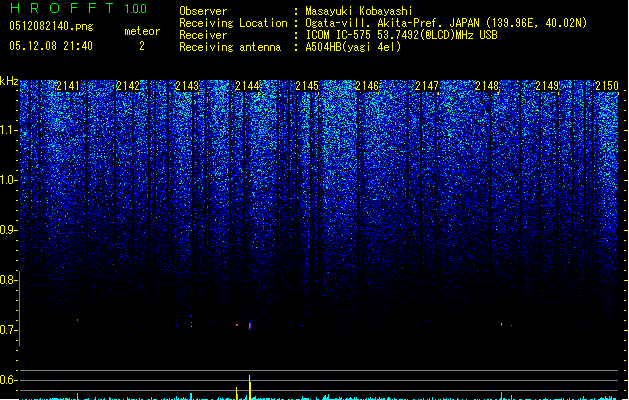The width and height of the screenshot is (629, 400).
Task: Select the ICOM IC-575 receiver text
Action: [x=401, y=35]
